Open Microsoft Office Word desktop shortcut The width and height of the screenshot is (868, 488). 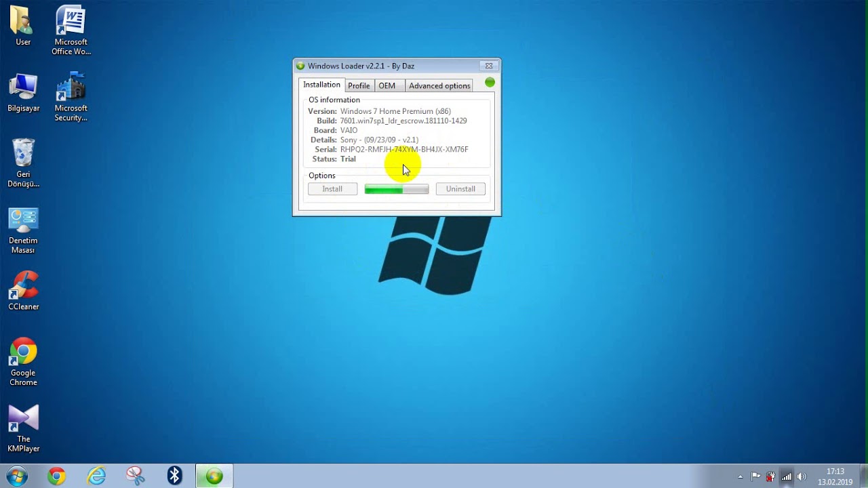pos(71,30)
